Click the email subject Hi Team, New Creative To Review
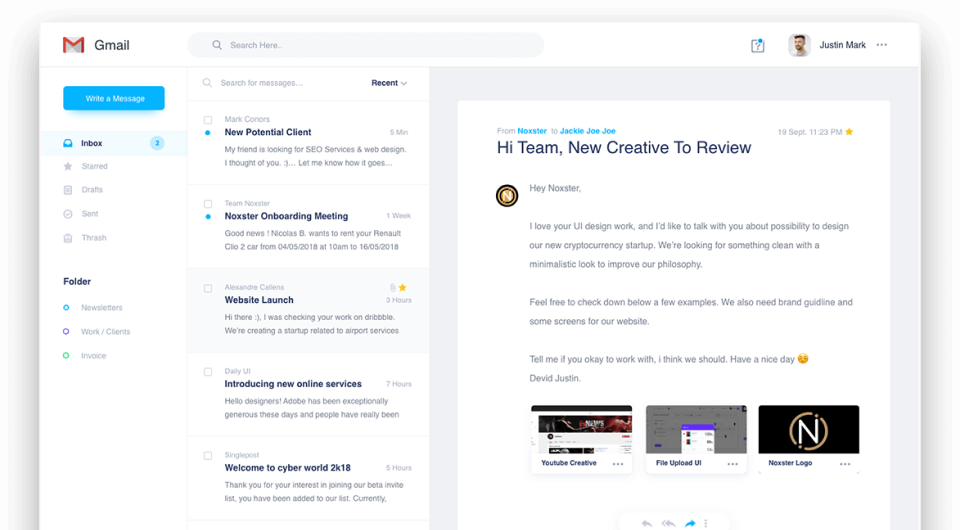 [x=624, y=147]
